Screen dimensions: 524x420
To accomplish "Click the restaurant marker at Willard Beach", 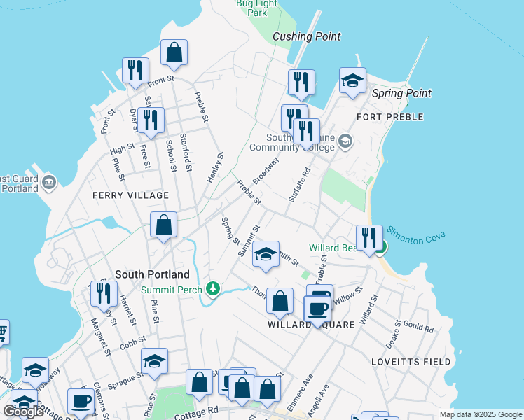I will click(368, 239).
